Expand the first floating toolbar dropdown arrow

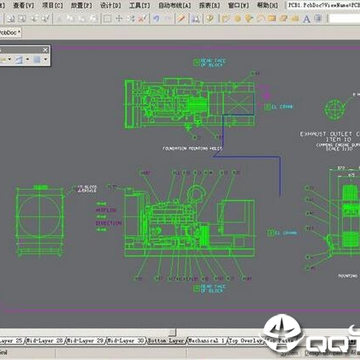pos(10,60)
